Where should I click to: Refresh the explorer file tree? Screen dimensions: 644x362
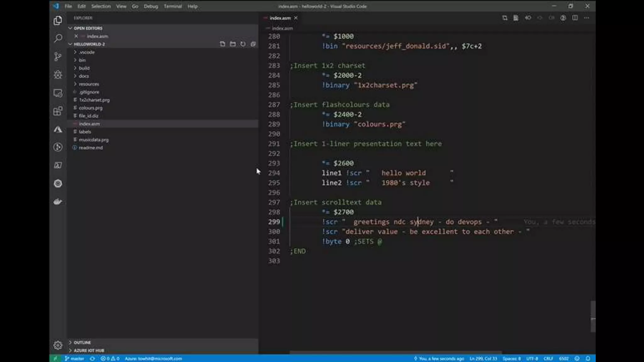click(243, 44)
